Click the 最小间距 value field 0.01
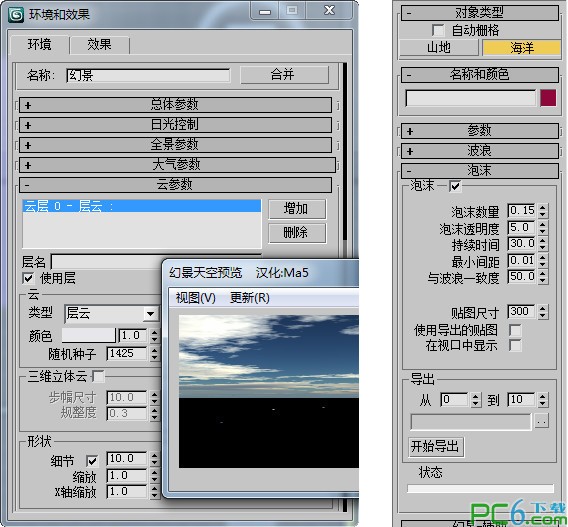 [x=521, y=260]
